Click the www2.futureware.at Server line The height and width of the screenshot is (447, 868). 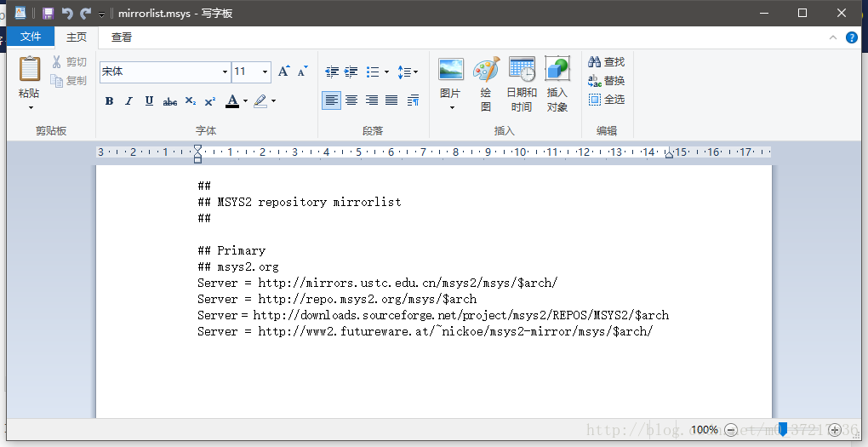[425, 331]
